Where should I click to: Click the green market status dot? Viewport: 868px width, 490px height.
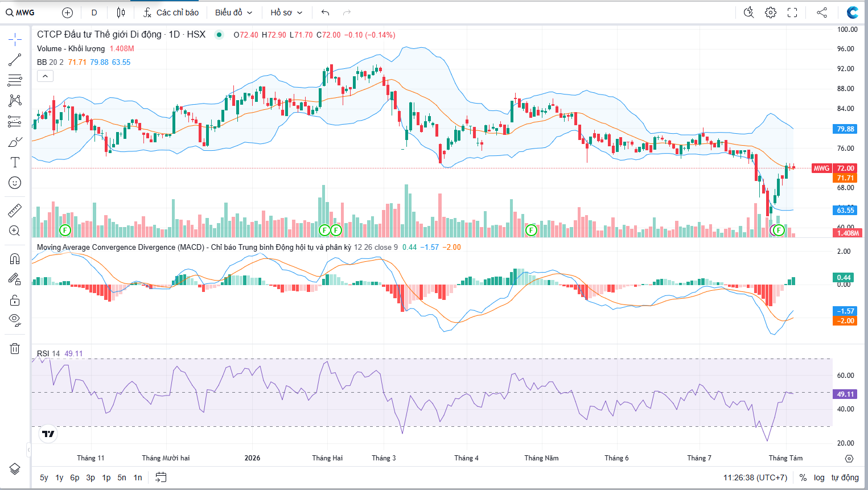219,35
